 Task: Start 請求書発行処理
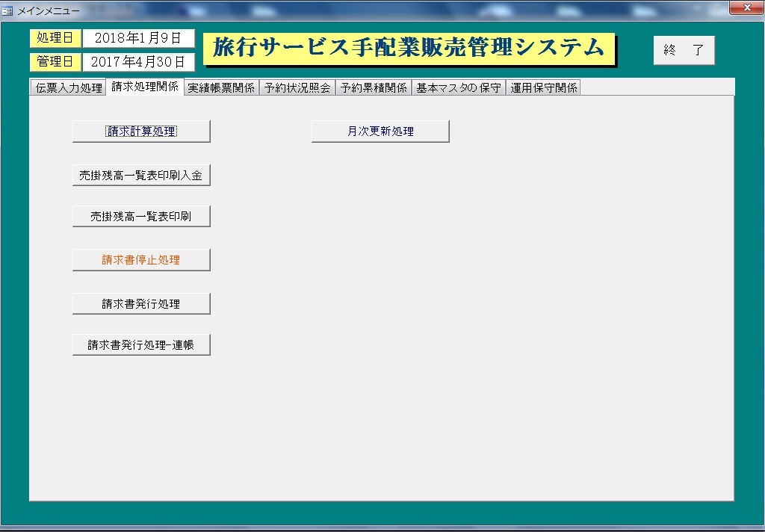coord(141,303)
